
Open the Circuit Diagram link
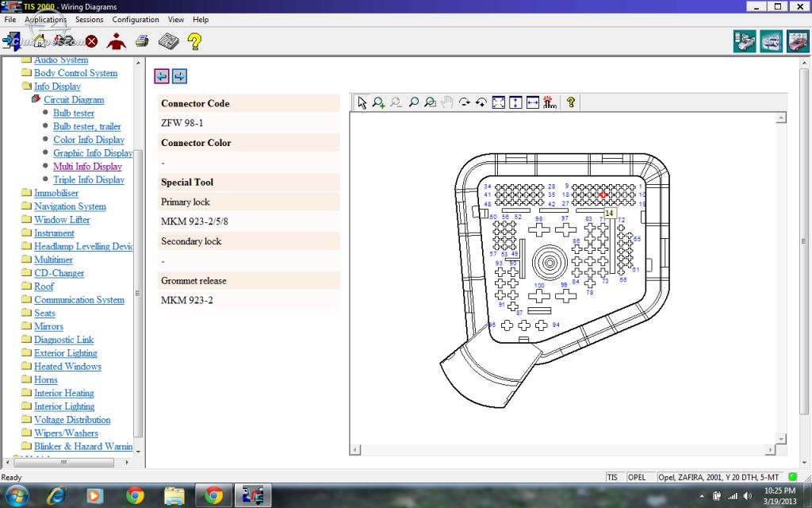74,100
